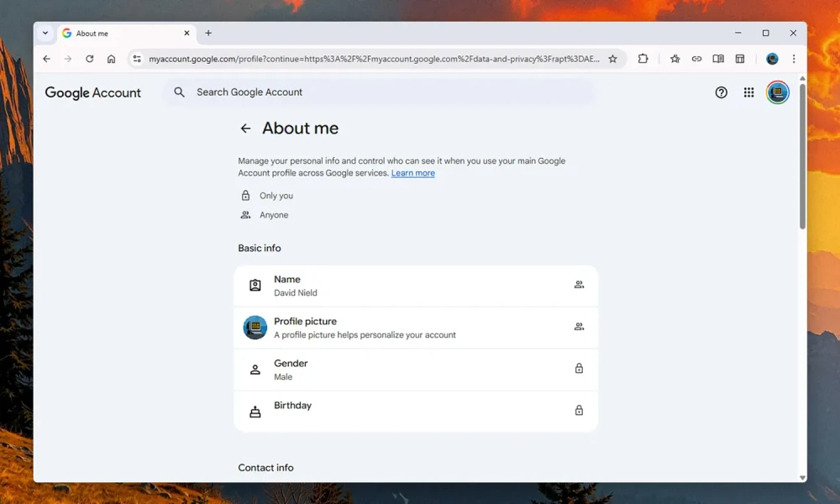Click the address bar URL
Image resolution: width=840 pixels, height=504 pixels.
(374, 59)
